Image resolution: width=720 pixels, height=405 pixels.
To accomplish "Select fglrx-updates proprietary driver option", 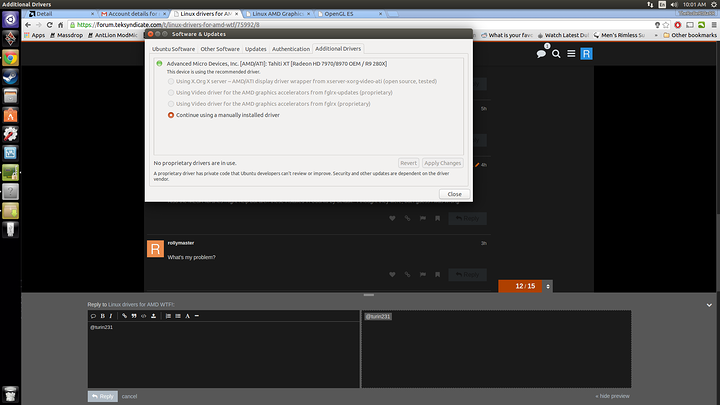I will [x=171, y=92].
